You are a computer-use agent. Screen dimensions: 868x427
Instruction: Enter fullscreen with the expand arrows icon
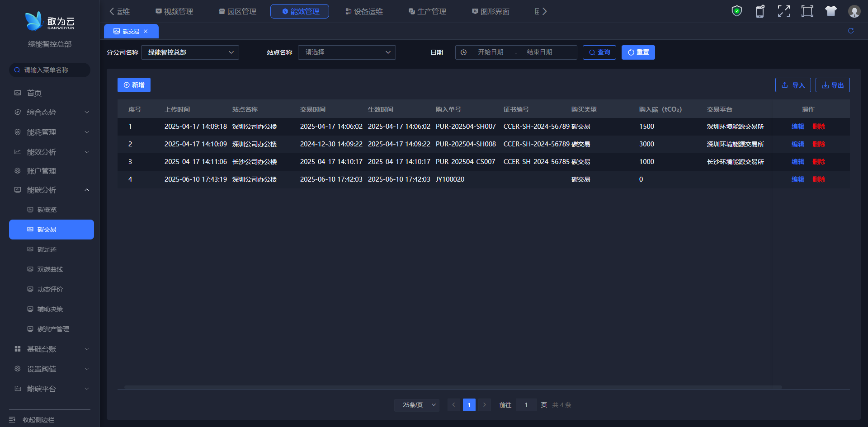coord(783,11)
